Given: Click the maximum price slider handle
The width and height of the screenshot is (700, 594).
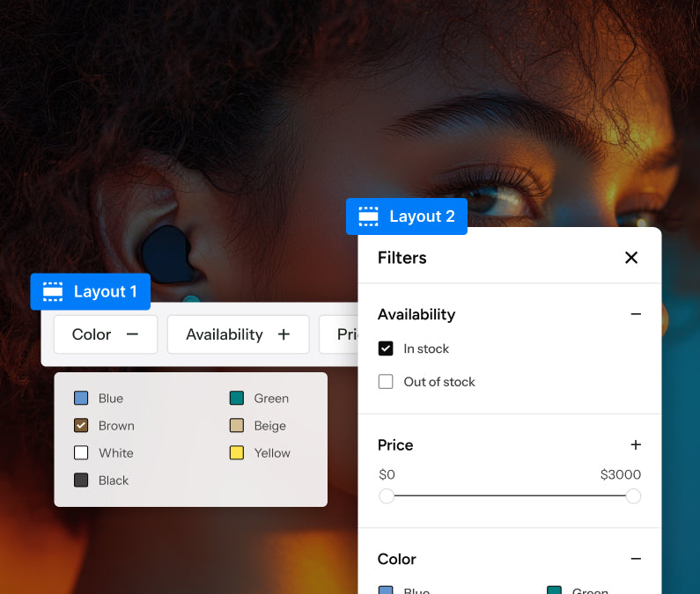Looking at the screenshot, I should (x=633, y=495).
